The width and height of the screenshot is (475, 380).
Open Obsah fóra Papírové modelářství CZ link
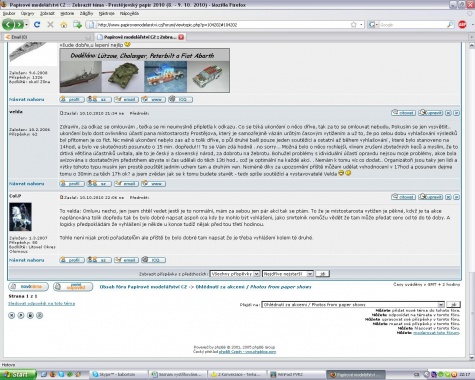[143, 287]
